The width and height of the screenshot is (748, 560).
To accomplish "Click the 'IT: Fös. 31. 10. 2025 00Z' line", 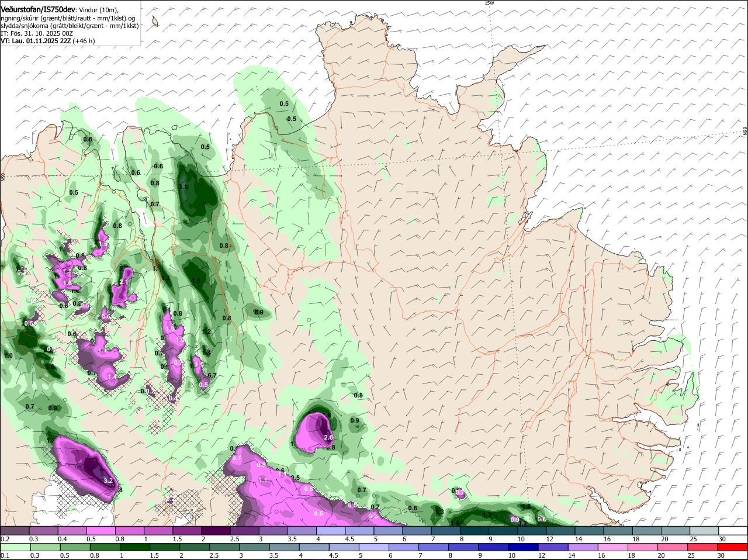I will pos(37,33).
